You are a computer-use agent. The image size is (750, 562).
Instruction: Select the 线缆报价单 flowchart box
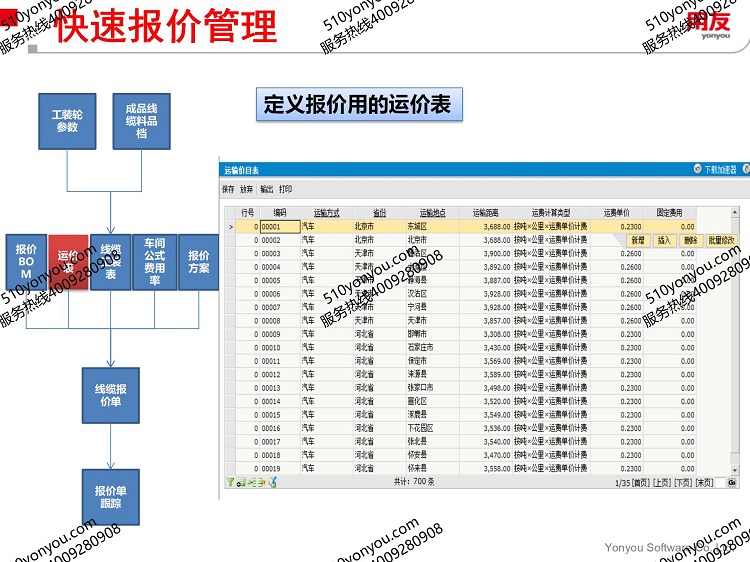110,395
